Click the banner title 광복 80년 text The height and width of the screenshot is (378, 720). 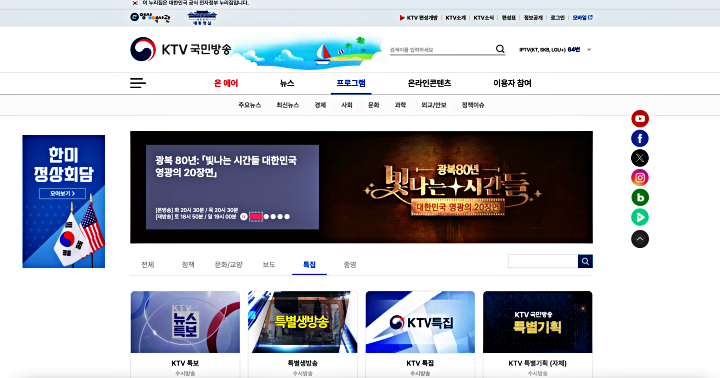[226, 166]
